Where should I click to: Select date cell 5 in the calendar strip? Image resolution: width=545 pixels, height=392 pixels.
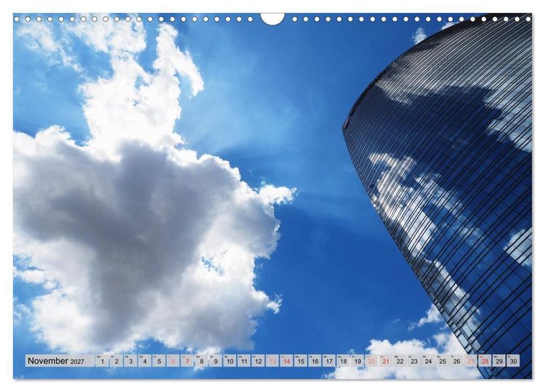pos(159,361)
